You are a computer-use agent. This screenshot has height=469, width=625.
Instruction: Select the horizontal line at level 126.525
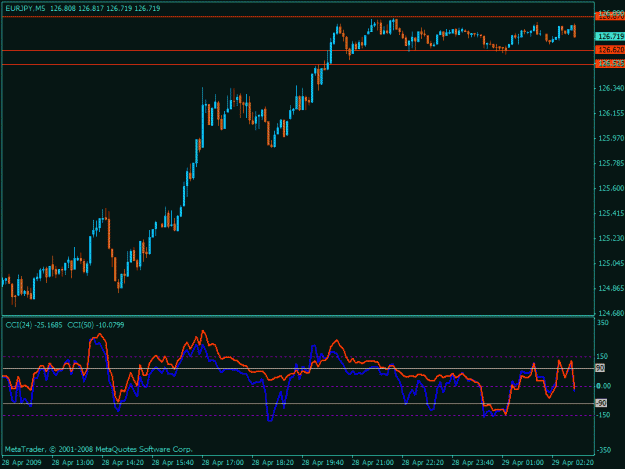(298, 64)
